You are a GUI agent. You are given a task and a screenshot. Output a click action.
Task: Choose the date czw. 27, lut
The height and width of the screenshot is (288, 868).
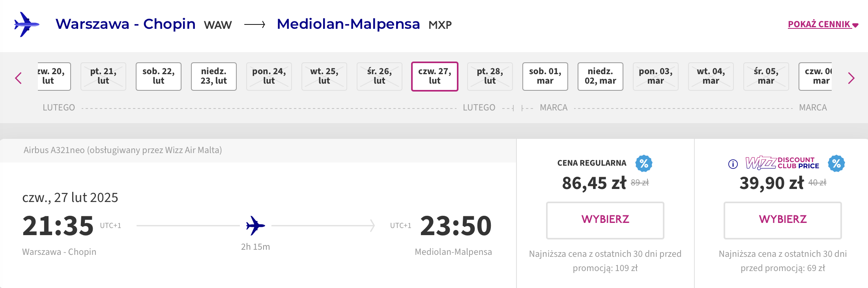point(435,77)
